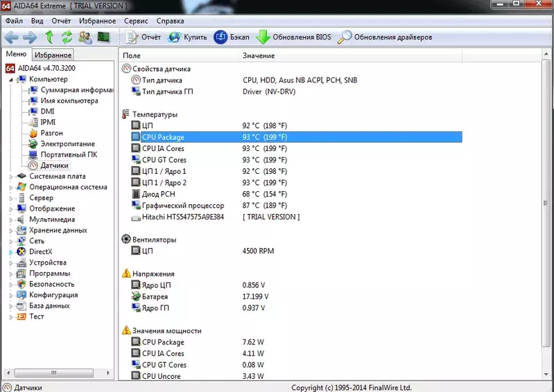Click the Программы icon

(21, 274)
